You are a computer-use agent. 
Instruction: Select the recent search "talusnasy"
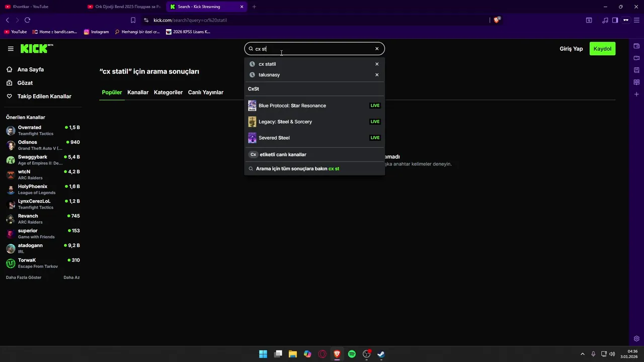269,74
